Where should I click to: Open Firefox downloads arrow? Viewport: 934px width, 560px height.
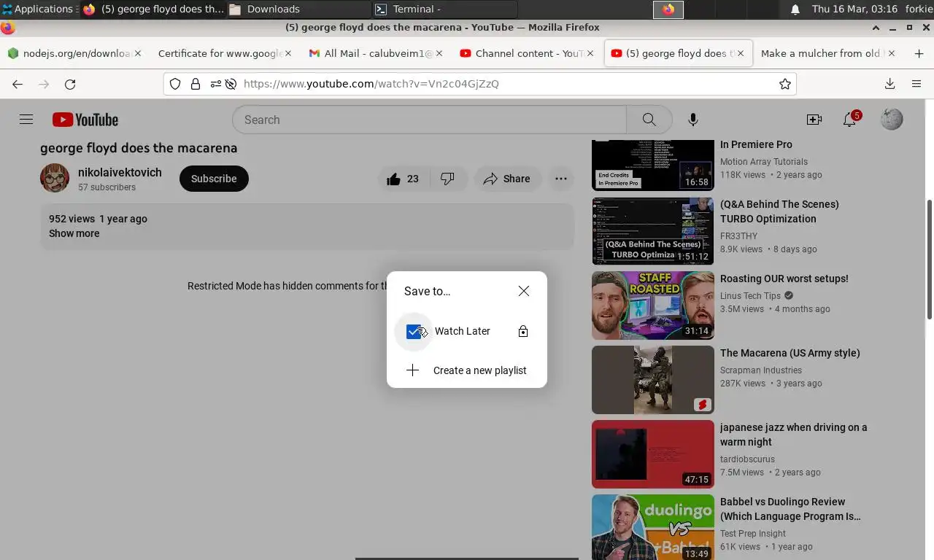[889, 84]
